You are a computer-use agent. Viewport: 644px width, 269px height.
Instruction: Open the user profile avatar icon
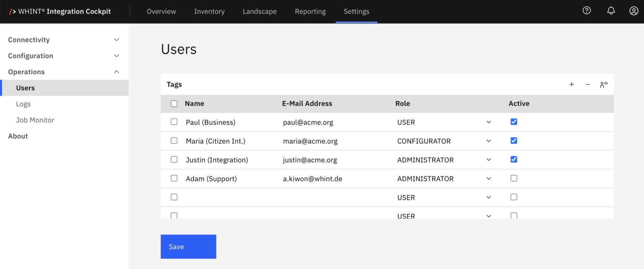click(634, 11)
